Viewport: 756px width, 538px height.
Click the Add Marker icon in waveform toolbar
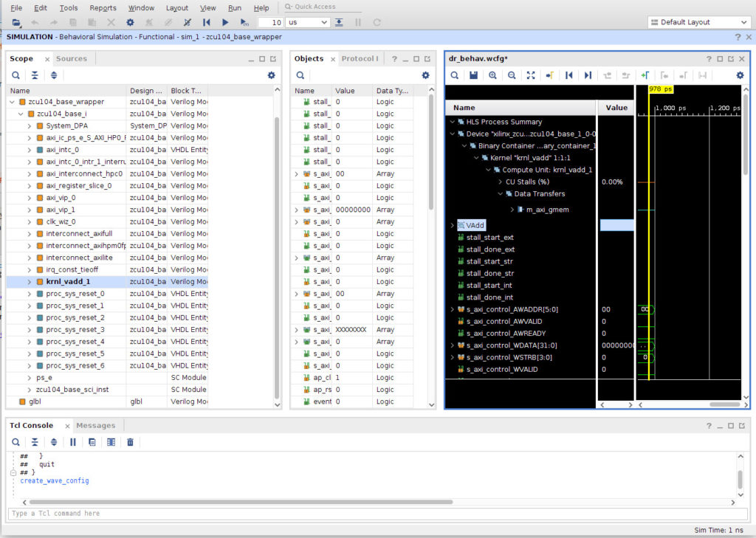pyautogui.click(x=645, y=75)
